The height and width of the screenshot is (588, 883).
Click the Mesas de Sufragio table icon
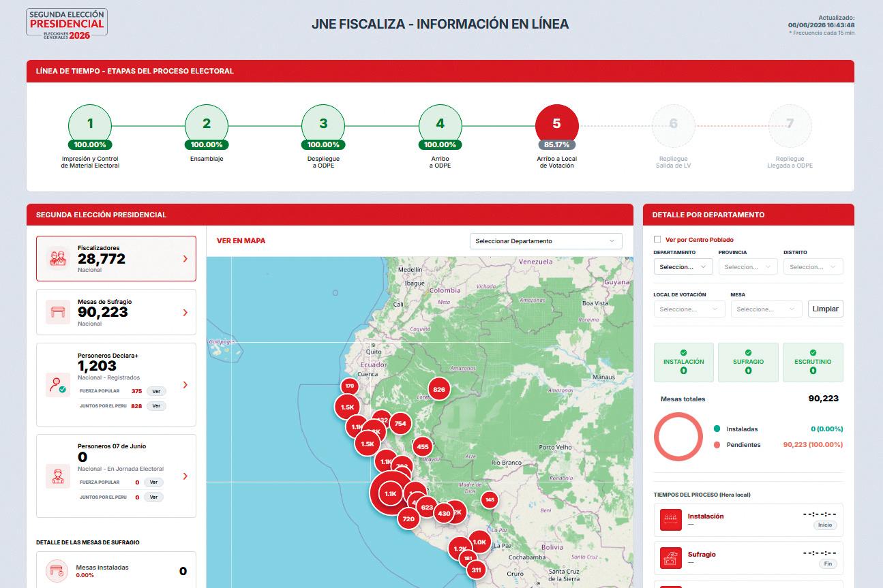tap(57, 312)
